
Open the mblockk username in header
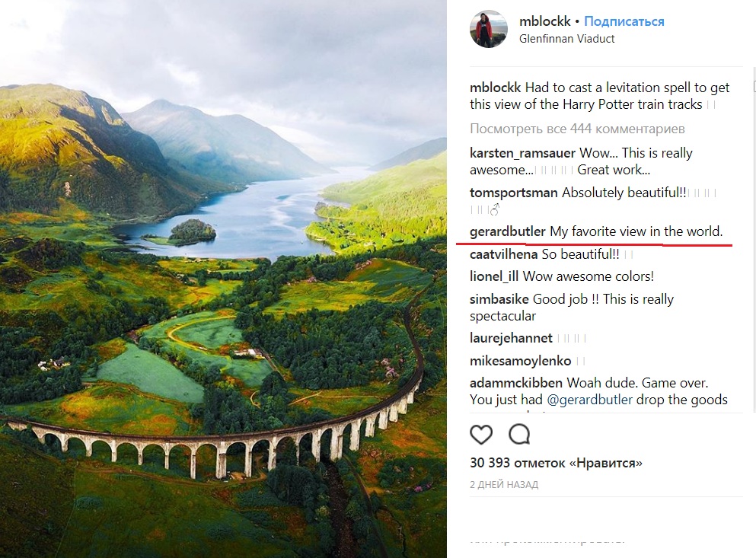pos(544,21)
